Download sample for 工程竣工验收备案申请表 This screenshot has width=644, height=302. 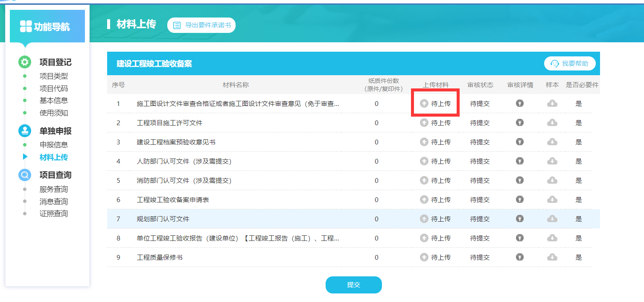tap(552, 199)
